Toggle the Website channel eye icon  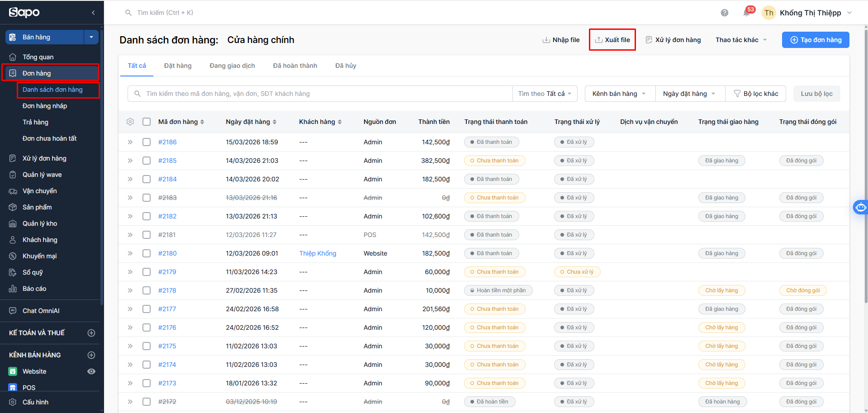pos(91,371)
